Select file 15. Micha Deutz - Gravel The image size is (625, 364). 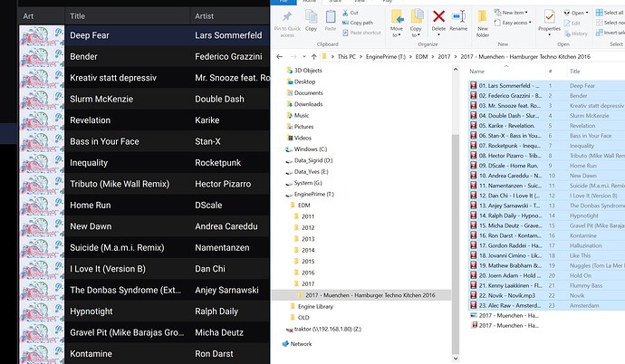pos(506,225)
